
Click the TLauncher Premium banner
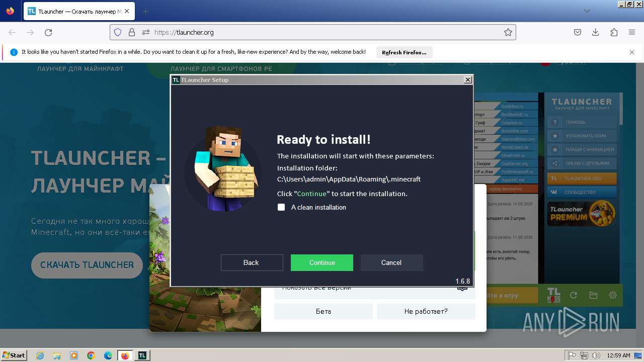[x=582, y=213]
